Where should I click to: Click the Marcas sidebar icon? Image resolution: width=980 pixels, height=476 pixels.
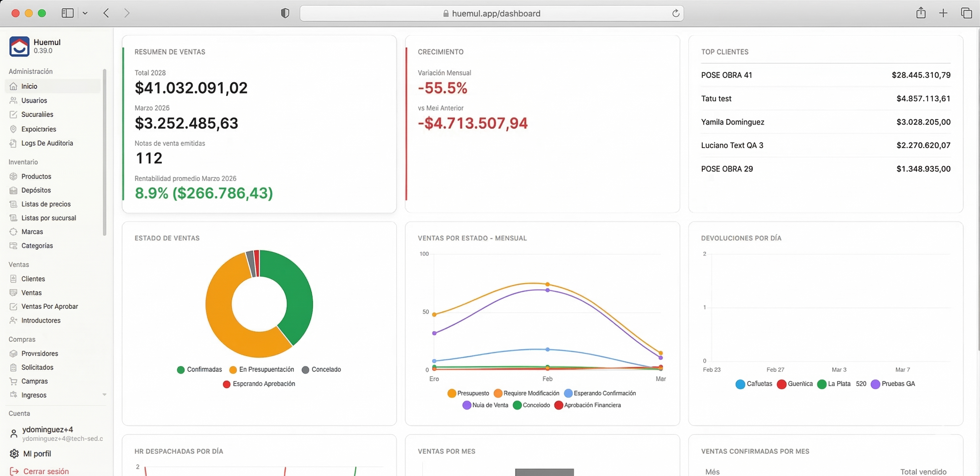tap(13, 232)
